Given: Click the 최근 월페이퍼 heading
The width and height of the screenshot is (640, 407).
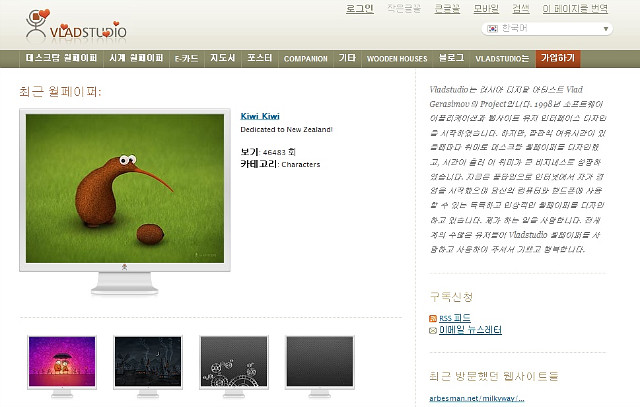Looking at the screenshot, I should 60,91.
